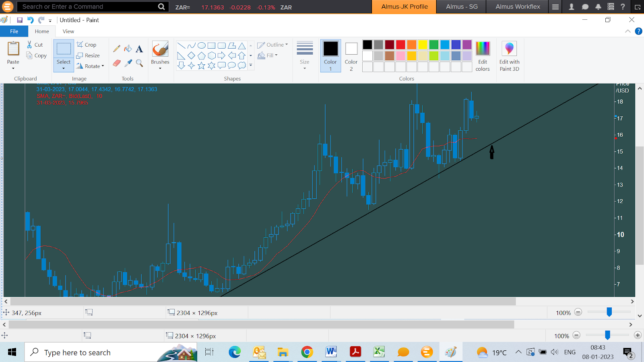
Task: Open the Almus-JK Profile tab
Action: (x=404, y=7)
